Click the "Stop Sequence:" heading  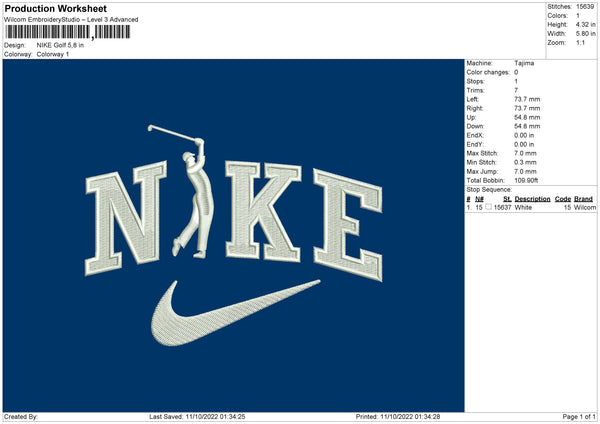tap(489, 190)
